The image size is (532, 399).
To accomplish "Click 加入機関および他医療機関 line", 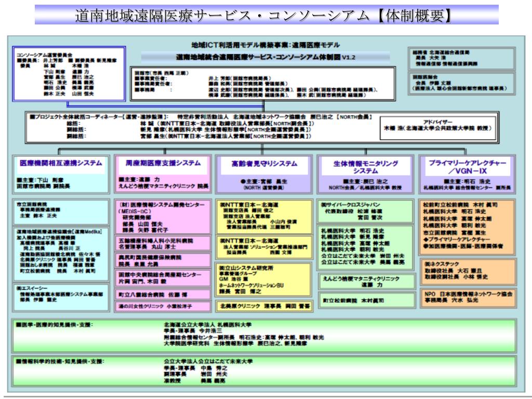I will pos(46,237).
